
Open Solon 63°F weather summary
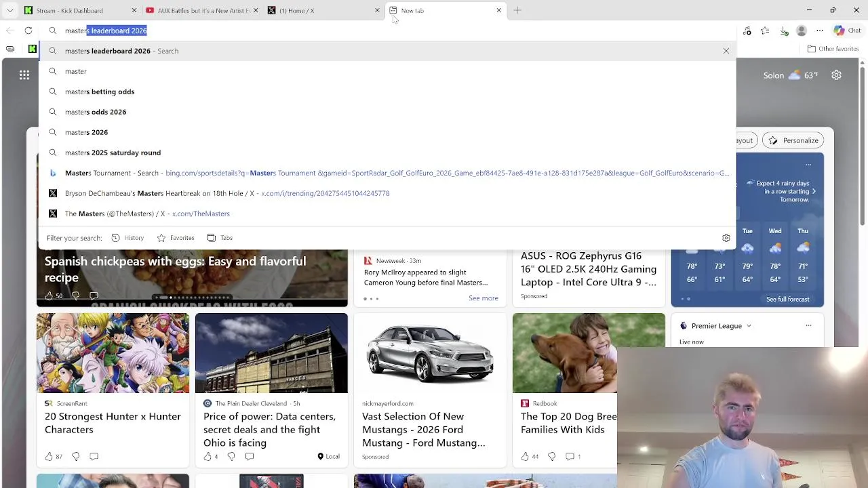pos(790,75)
